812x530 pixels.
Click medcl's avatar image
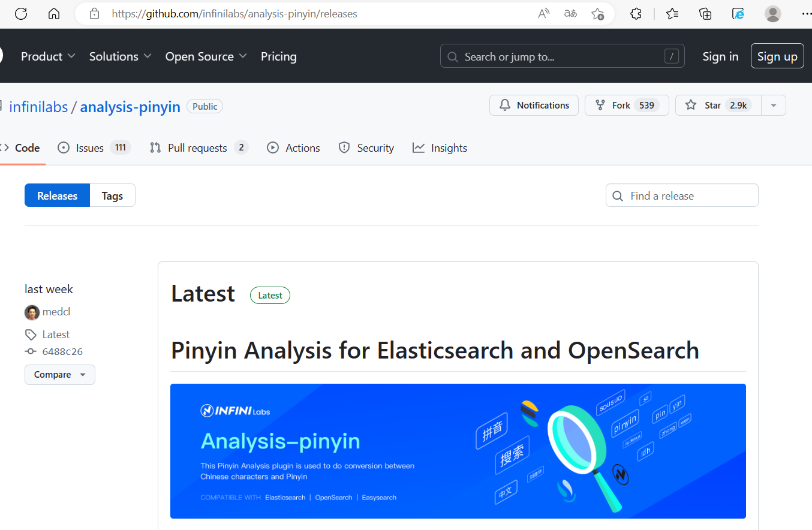pyautogui.click(x=32, y=312)
